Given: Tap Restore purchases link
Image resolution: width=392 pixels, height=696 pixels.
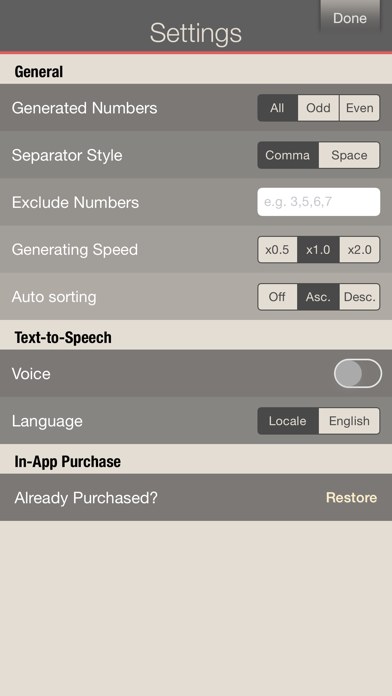Looking at the screenshot, I should 351,498.
